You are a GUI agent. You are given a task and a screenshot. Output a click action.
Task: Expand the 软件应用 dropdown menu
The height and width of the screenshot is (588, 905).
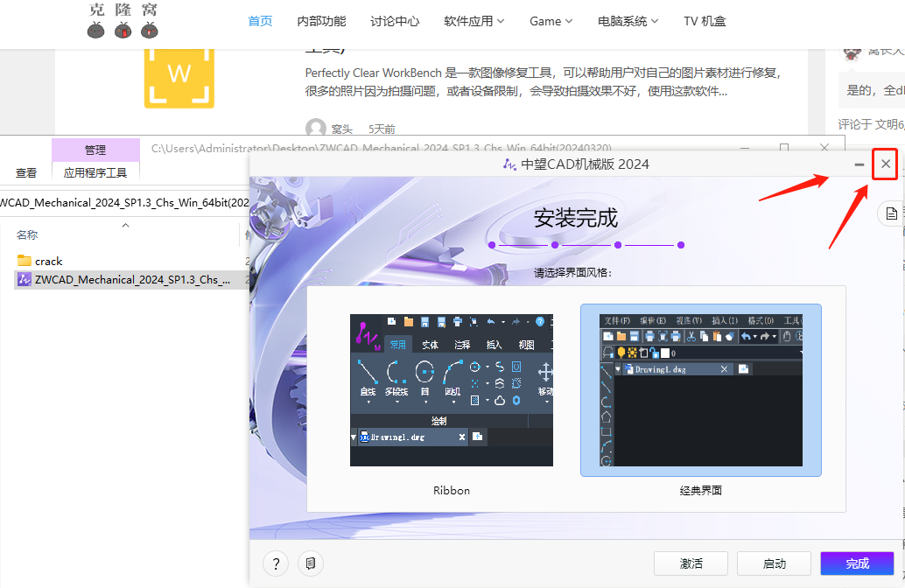[474, 21]
